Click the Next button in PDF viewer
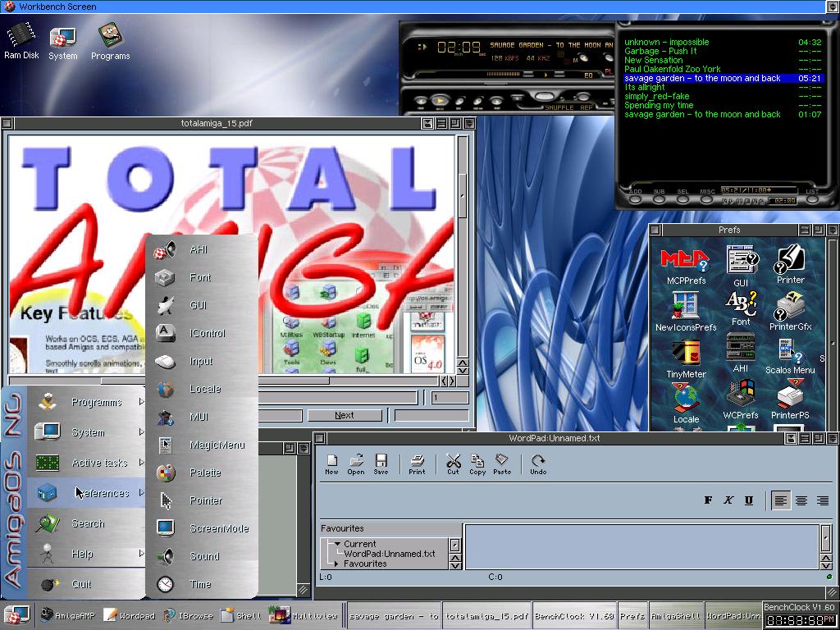840x630 pixels. [x=345, y=415]
